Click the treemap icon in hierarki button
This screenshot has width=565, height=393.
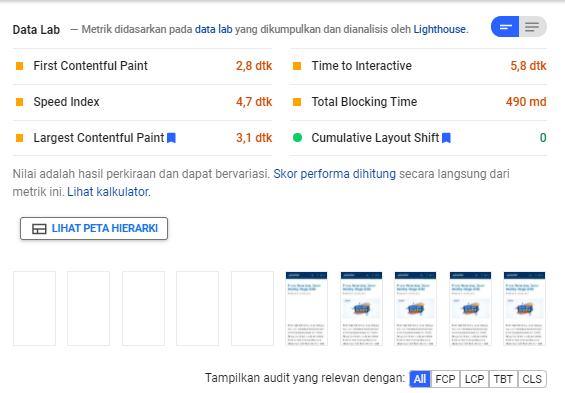tap(39, 229)
